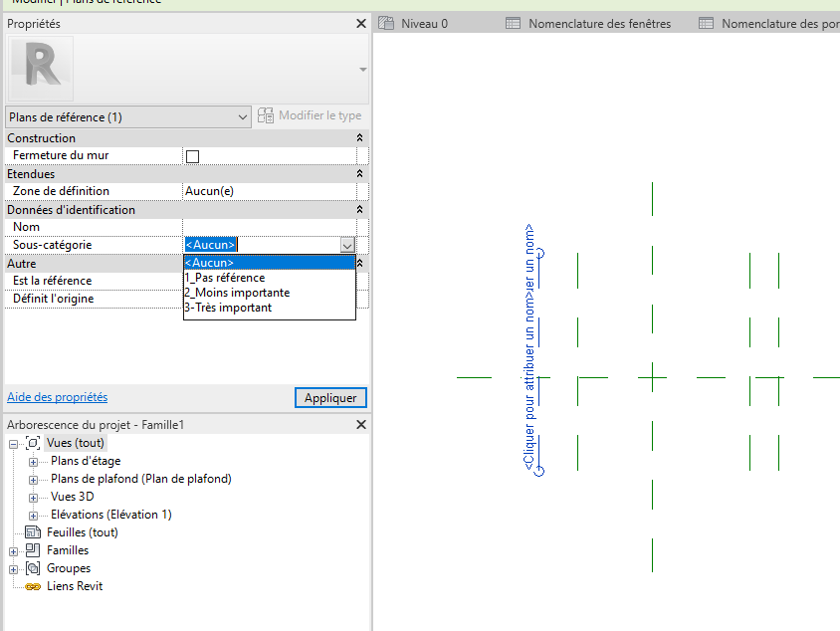This screenshot has height=631, width=840.
Task: Choose 3-Très important subcategory option
Action: pyautogui.click(x=228, y=308)
